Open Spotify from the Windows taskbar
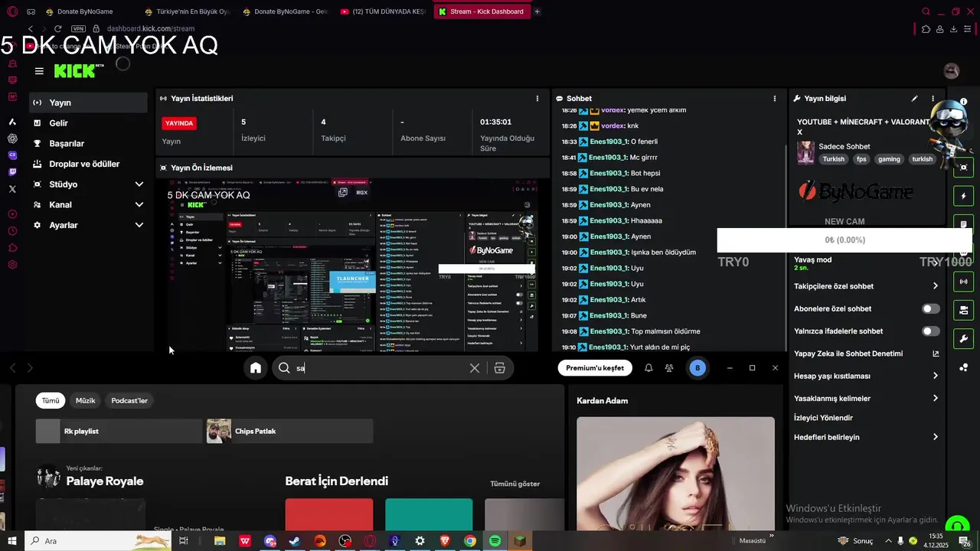The height and width of the screenshot is (551, 980). [495, 541]
